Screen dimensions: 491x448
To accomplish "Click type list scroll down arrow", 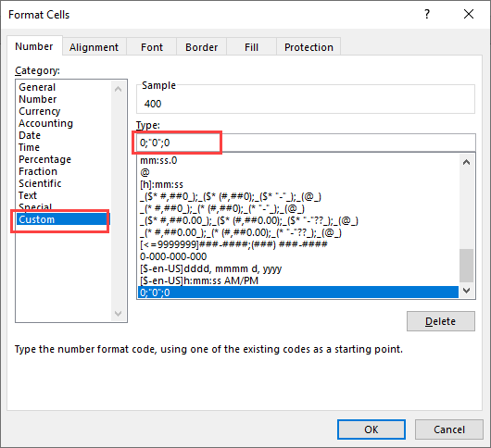I will click(467, 291).
